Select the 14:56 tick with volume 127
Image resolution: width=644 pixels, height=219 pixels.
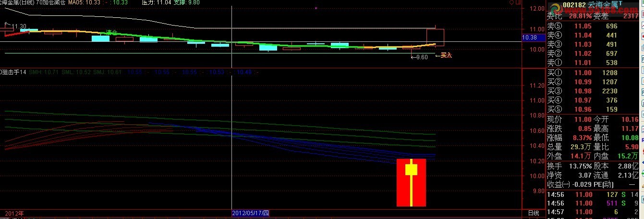pyautogui.click(x=593, y=194)
